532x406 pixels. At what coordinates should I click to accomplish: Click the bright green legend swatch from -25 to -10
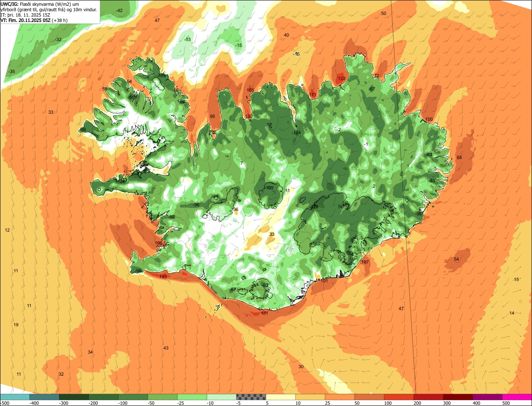click(x=192, y=397)
